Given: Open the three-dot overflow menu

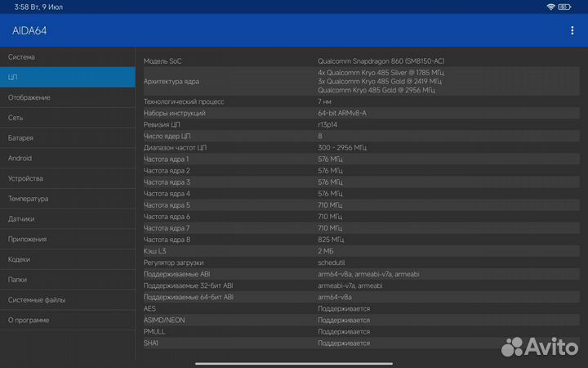Looking at the screenshot, I should pyautogui.click(x=572, y=30).
